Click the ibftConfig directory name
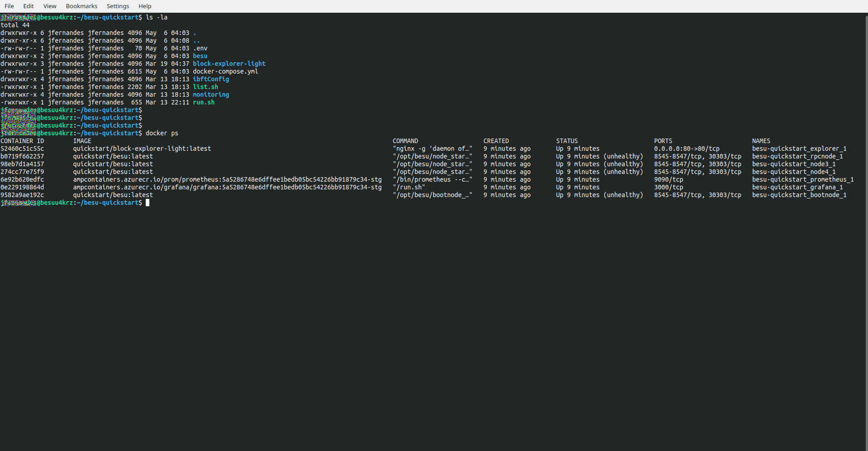Viewport: 868px width, 451px height. (211, 79)
